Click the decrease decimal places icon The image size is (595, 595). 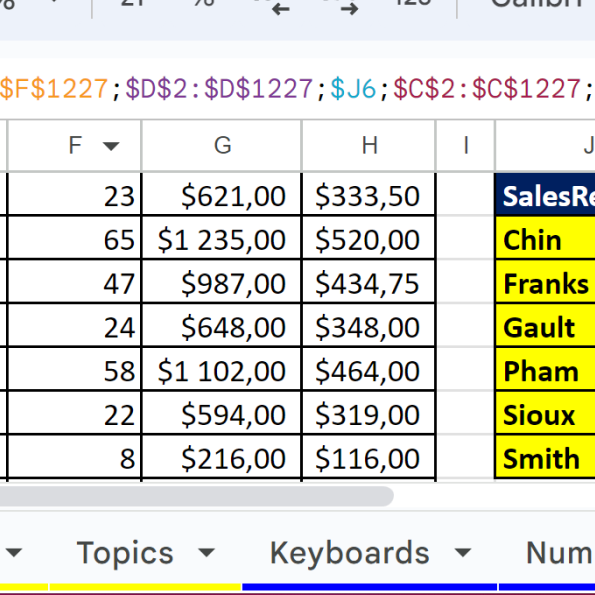click(280, 7)
